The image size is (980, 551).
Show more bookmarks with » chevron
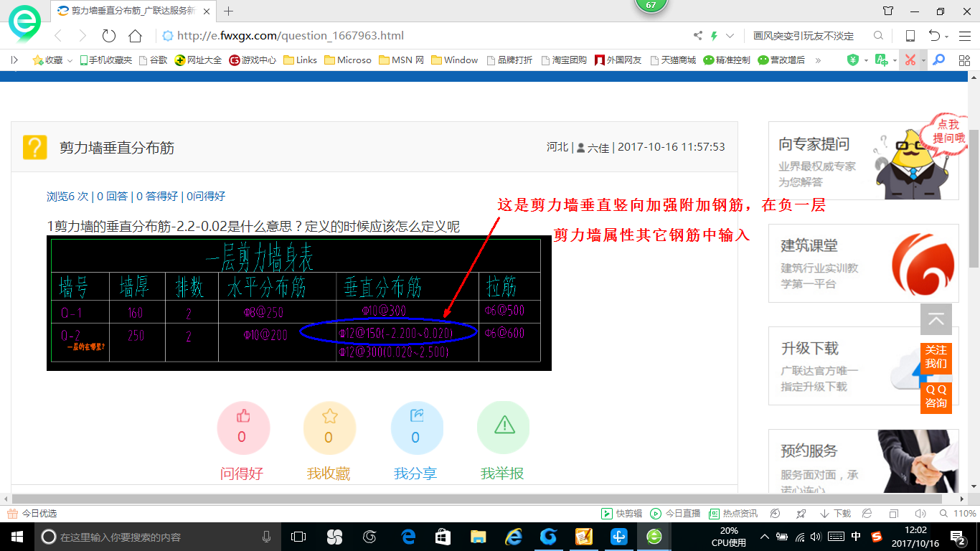click(818, 60)
